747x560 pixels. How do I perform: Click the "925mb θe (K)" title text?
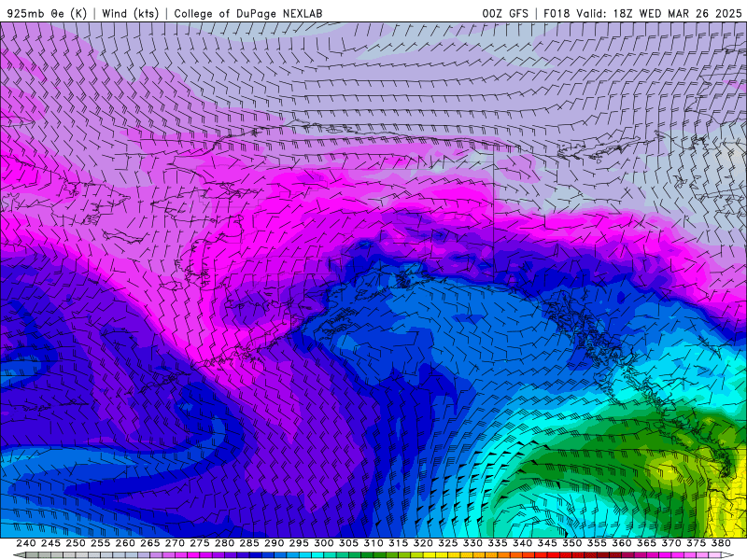[x=47, y=13]
